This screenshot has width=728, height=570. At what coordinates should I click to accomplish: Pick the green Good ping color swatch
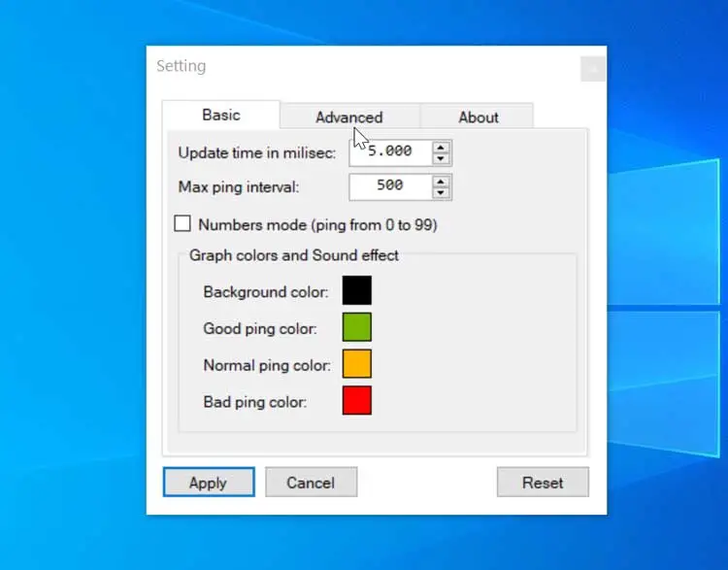[357, 327]
